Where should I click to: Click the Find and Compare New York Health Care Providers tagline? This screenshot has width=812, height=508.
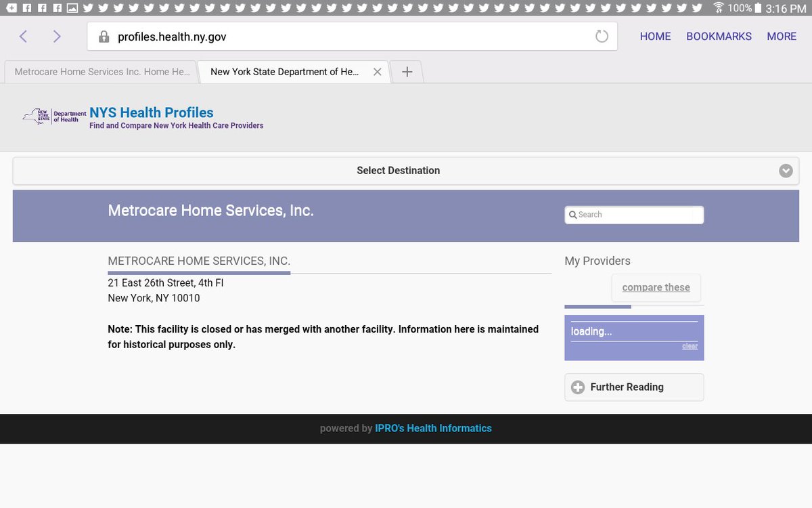(x=177, y=126)
